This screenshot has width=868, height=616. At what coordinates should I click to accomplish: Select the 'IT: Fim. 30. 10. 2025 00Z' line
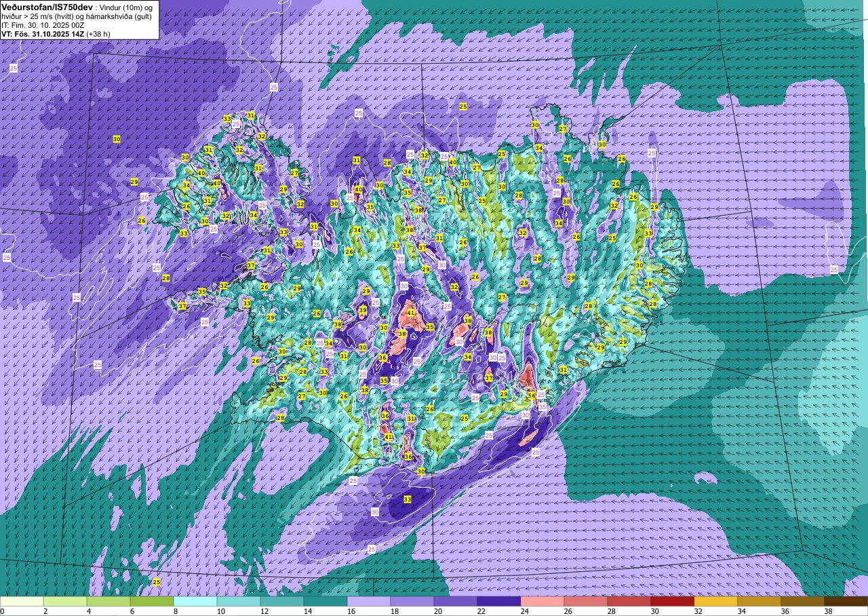pos(43,25)
